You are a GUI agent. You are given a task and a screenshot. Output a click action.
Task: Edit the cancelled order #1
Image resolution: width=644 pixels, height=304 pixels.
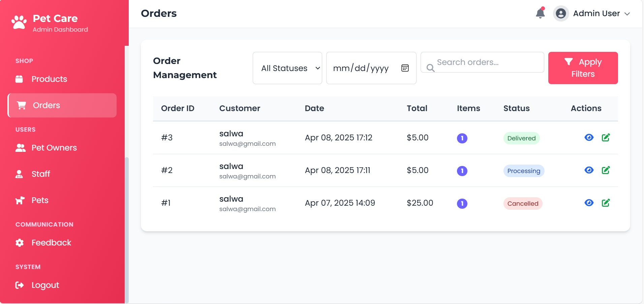606,203
